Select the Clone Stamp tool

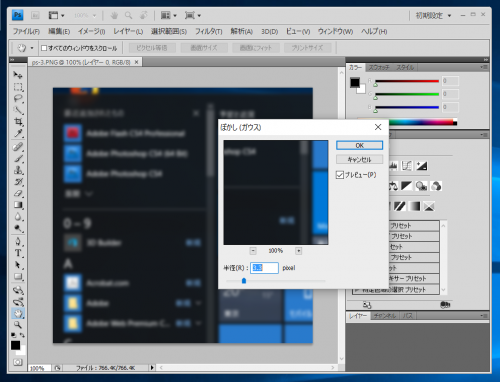point(18,170)
